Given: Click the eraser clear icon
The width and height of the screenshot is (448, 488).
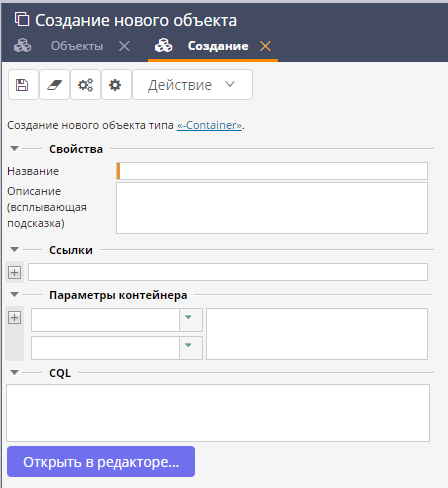Looking at the screenshot, I should point(54,85).
